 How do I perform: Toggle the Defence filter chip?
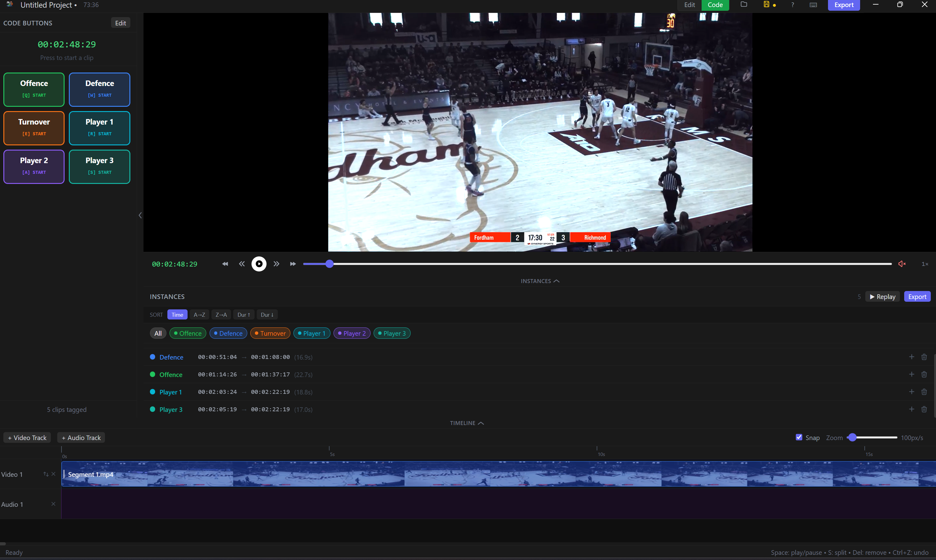[x=228, y=333]
